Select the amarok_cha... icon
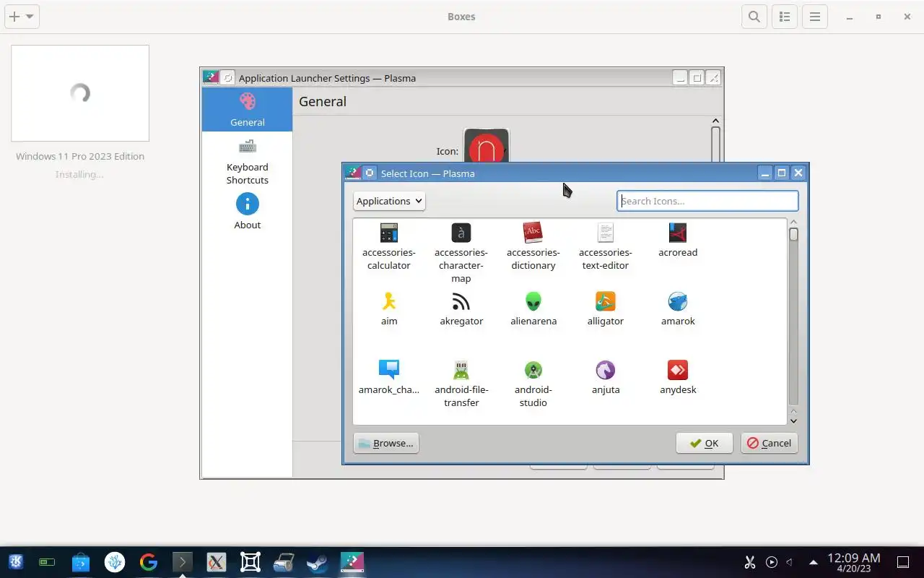The height and width of the screenshot is (578, 924). point(389,378)
